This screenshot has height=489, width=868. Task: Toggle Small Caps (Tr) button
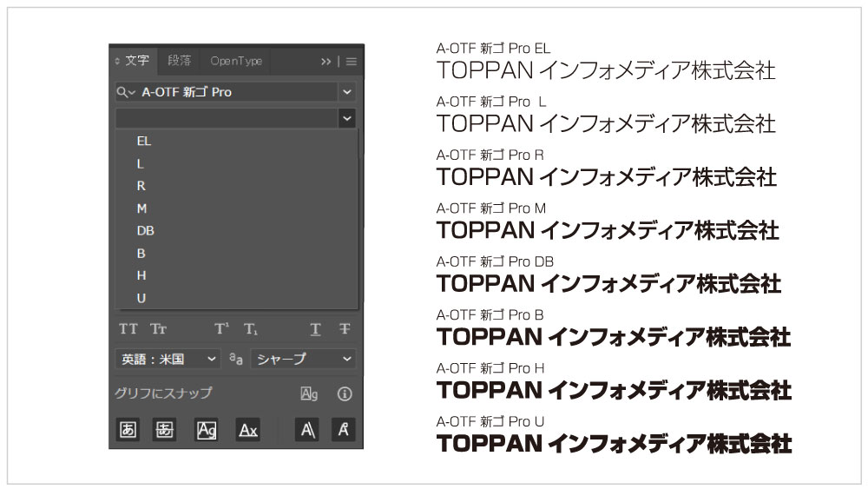(158, 329)
